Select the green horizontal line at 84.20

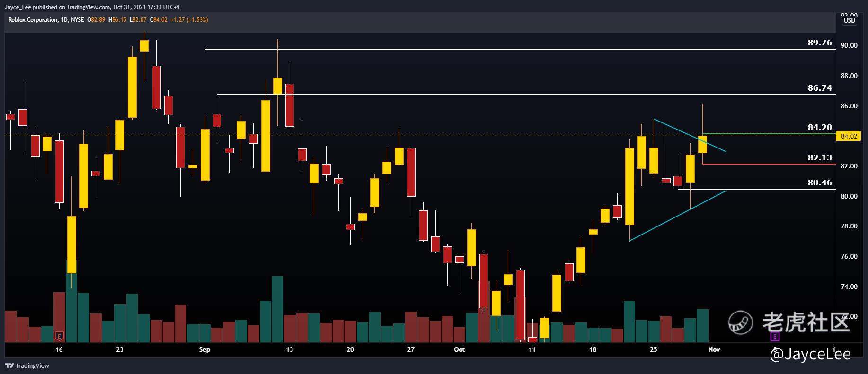pos(769,134)
